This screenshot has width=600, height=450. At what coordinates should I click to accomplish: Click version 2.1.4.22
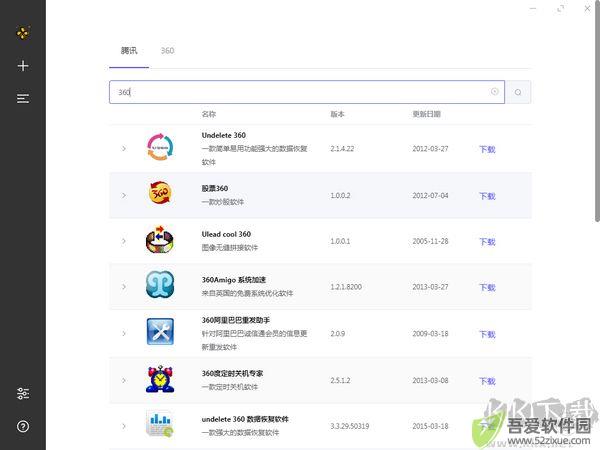pyautogui.click(x=342, y=148)
